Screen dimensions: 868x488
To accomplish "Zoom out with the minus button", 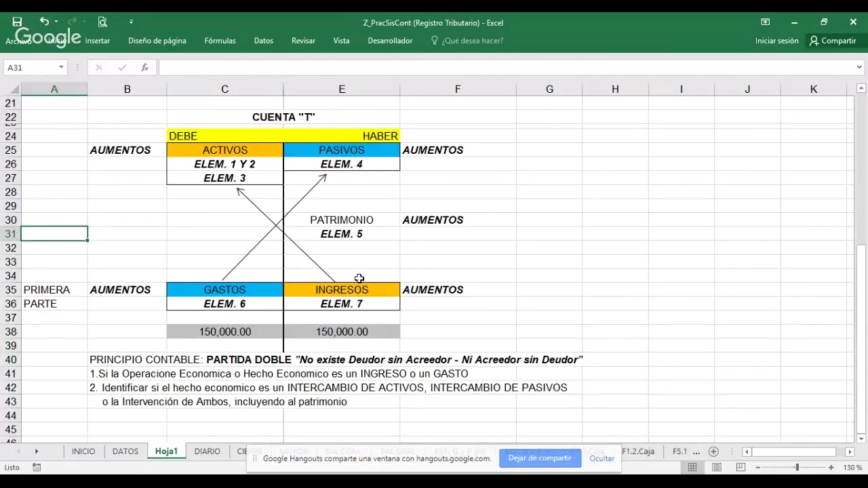I will [x=758, y=468].
